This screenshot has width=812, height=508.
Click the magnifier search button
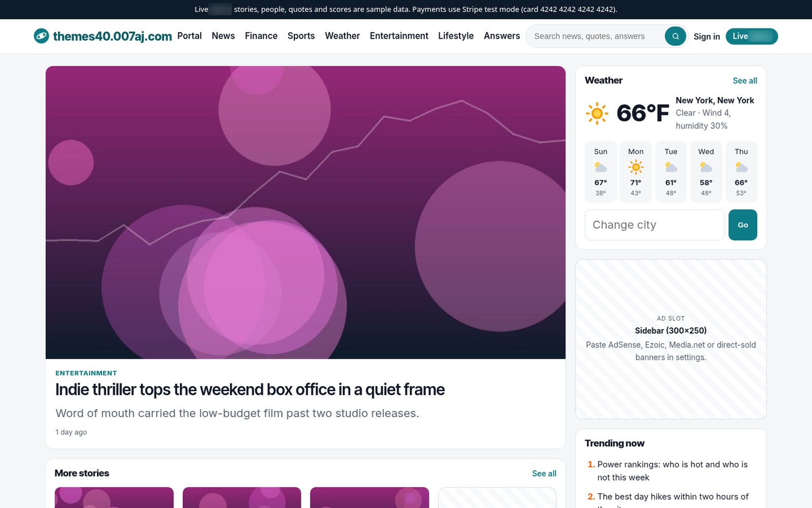click(x=675, y=36)
